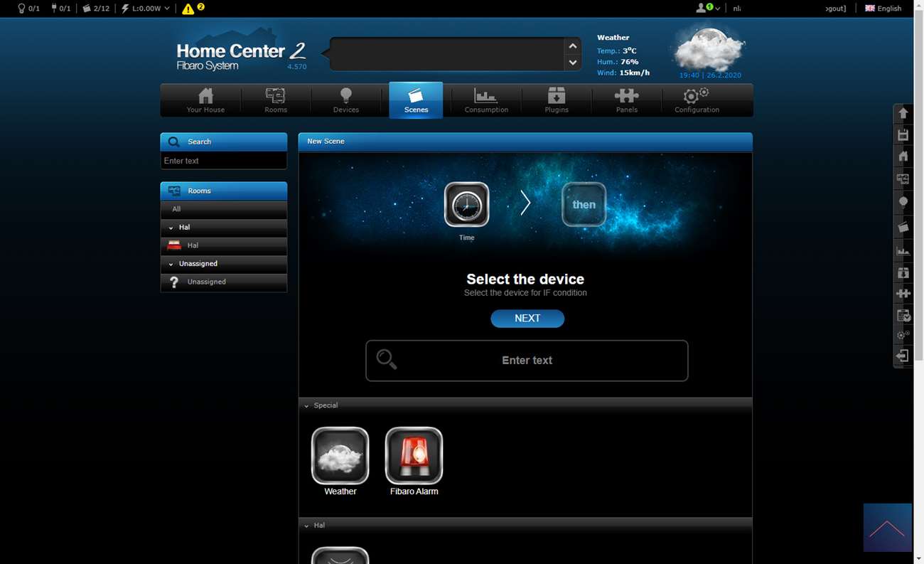Screen dimensions: 924x564
Task: Click the sidebar Search text field
Action: point(223,161)
